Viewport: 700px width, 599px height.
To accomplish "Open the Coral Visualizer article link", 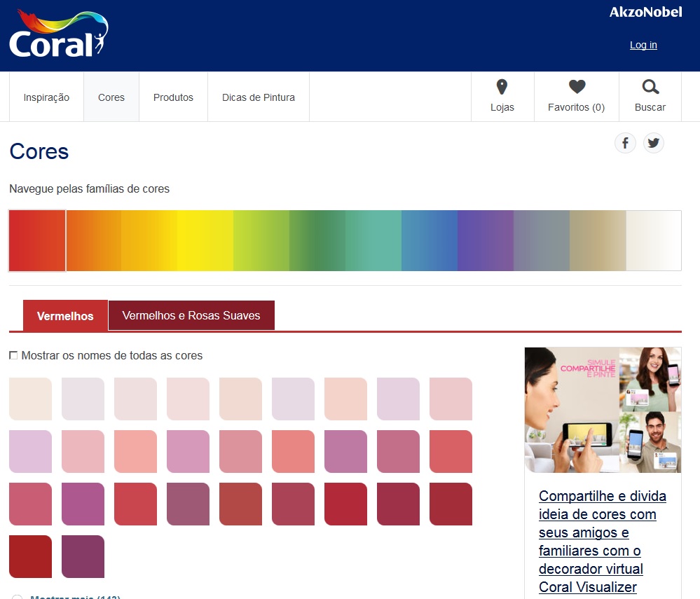I will point(602,542).
